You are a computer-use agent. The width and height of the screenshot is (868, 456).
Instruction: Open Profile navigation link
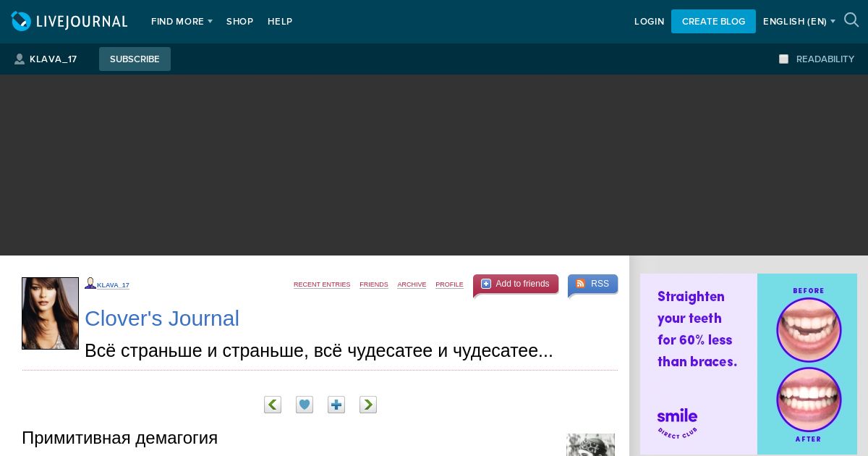coord(449,284)
